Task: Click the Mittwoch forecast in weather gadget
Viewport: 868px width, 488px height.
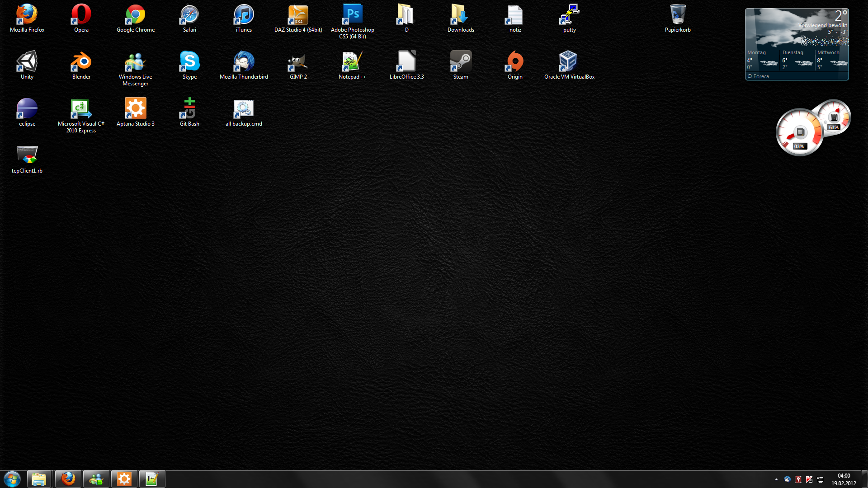Action: 832,60
